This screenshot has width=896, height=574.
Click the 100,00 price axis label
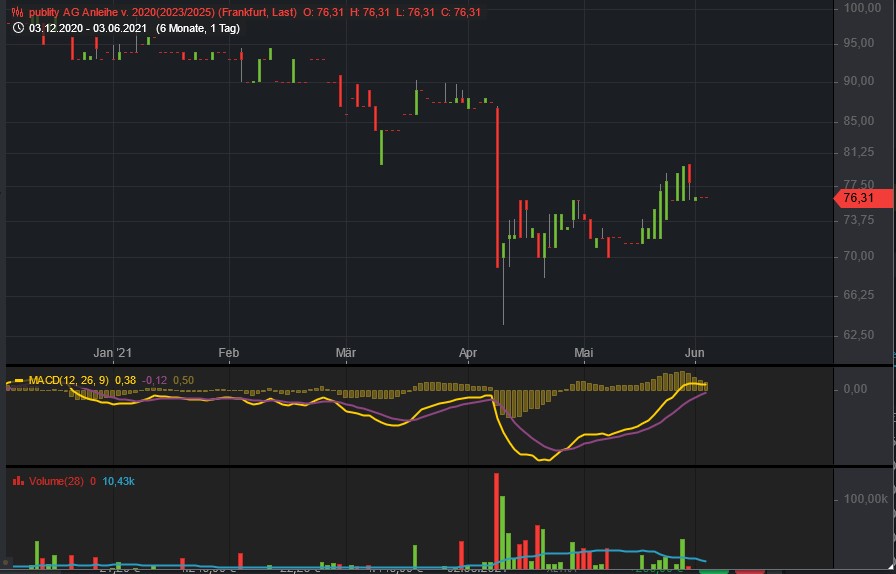[862, 7]
